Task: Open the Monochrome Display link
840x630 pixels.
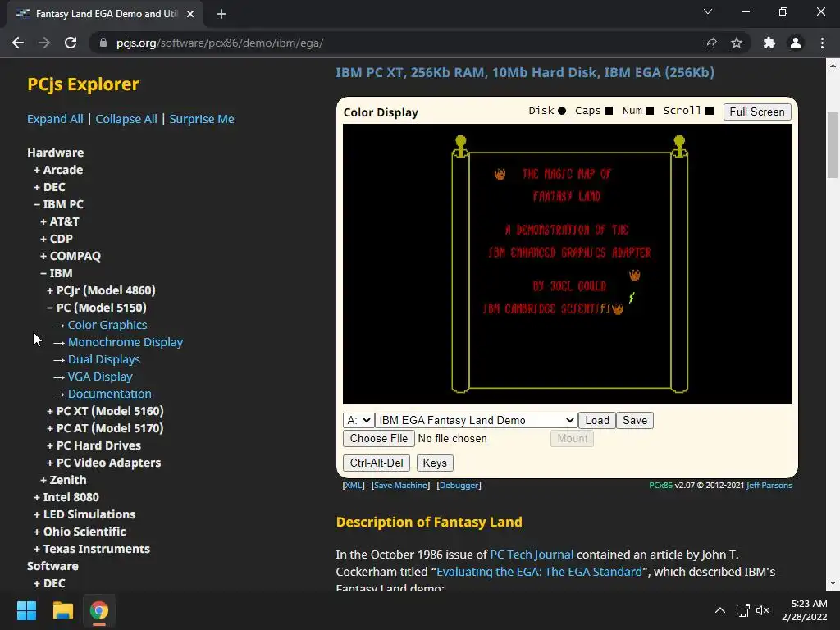Action: pos(126,342)
